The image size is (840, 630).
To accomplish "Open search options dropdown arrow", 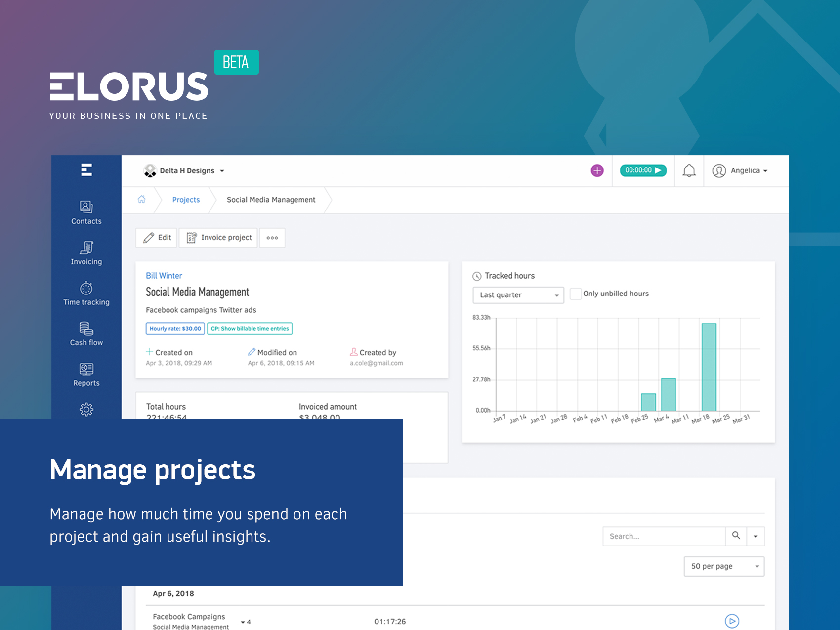I will (756, 536).
